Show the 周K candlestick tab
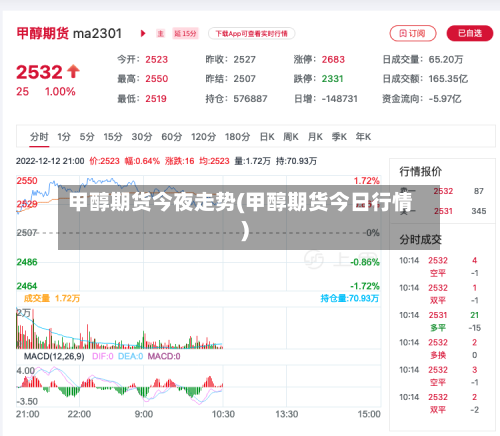 pos(291,137)
